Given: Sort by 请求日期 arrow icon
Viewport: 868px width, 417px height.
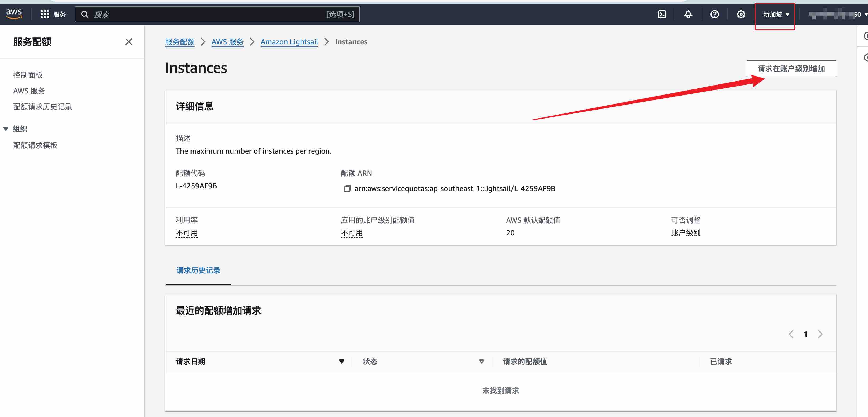Looking at the screenshot, I should (x=341, y=362).
